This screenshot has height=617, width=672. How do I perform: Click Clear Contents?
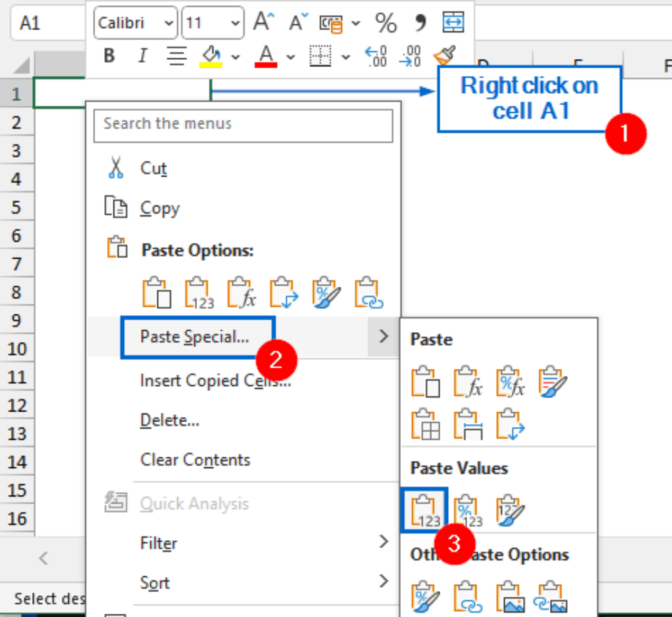194,460
